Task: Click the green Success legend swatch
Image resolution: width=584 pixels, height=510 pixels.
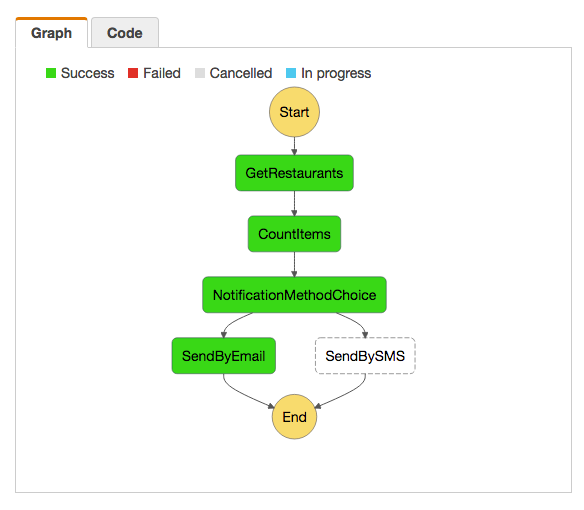Action: (51, 73)
